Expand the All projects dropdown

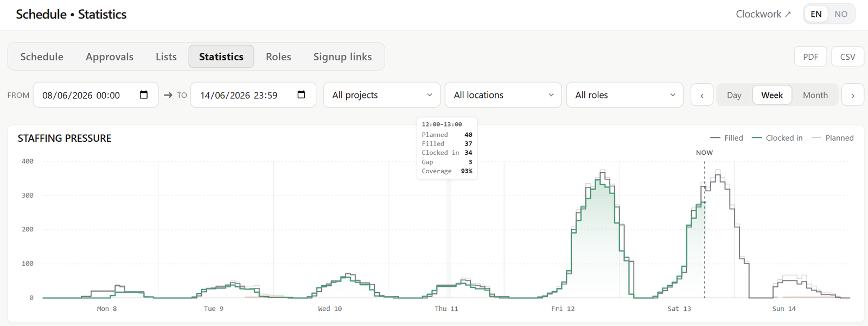click(x=382, y=95)
